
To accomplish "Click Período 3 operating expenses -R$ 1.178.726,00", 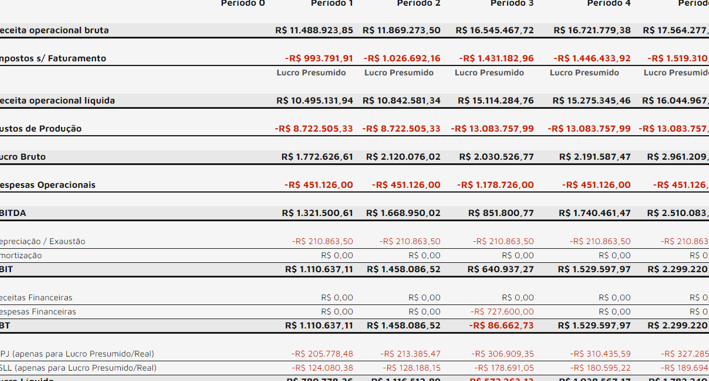I will coord(495,185).
